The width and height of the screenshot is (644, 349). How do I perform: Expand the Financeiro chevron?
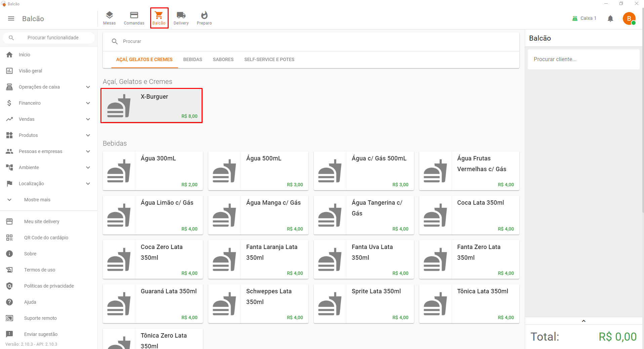pos(88,103)
